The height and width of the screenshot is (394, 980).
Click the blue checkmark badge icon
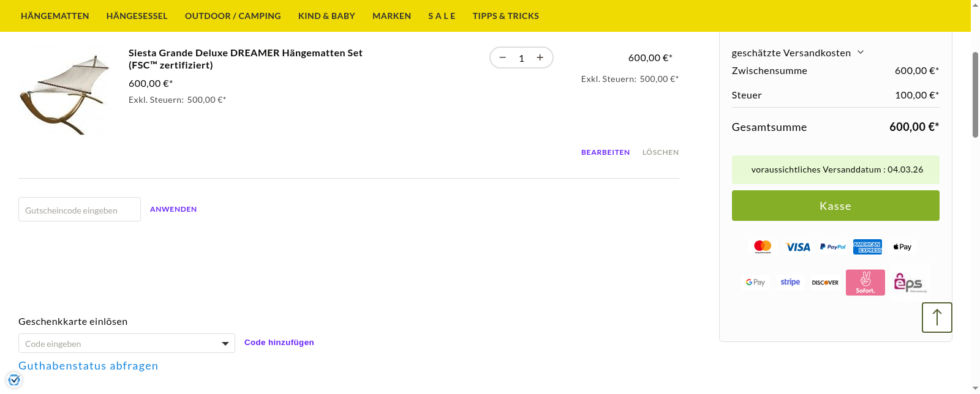click(x=14, y=380)
